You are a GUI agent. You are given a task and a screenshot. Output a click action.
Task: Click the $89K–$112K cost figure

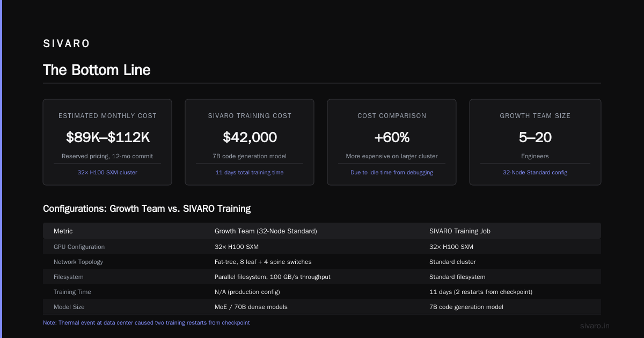(x=107, y=137)
